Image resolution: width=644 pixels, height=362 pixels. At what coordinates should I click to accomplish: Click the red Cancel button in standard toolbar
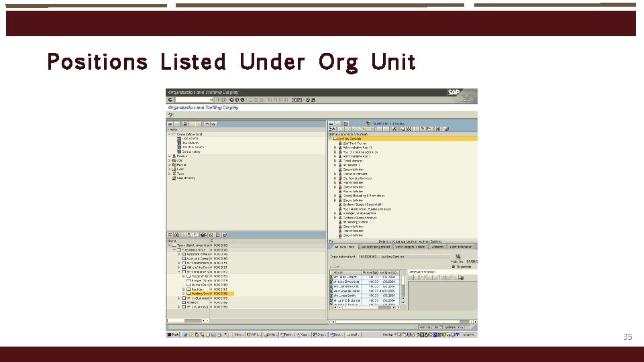coord(242,100)
